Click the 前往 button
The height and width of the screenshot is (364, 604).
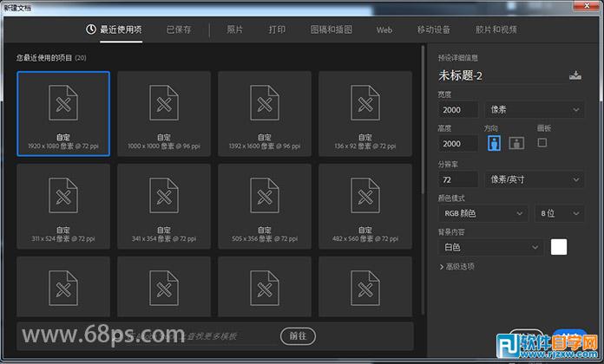click(298, 336)
